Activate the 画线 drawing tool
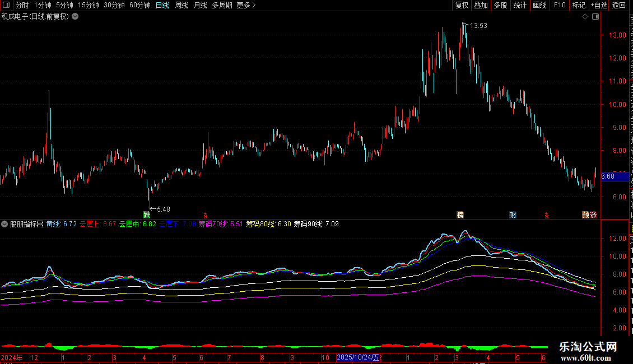Image resolution: width=633 pixels, height=364 pixels. (539, 5)
